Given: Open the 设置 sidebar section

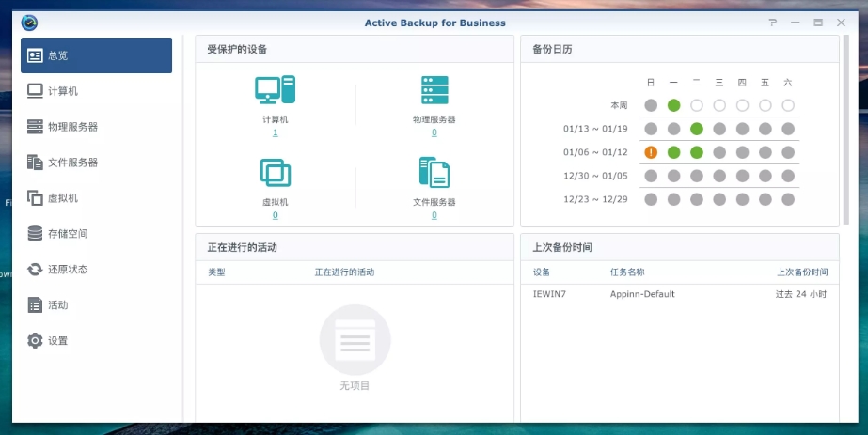Looking at the screenshot, I should click(x=96, y=340).
